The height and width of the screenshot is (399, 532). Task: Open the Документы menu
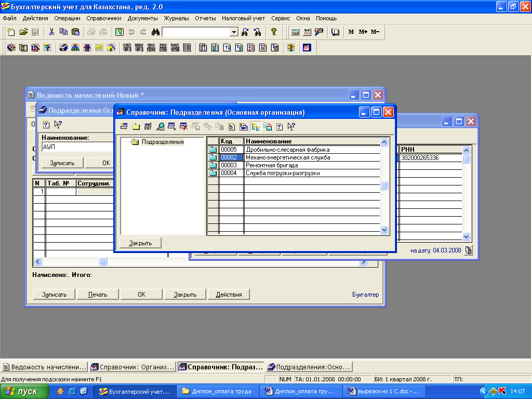click(142, 18)
